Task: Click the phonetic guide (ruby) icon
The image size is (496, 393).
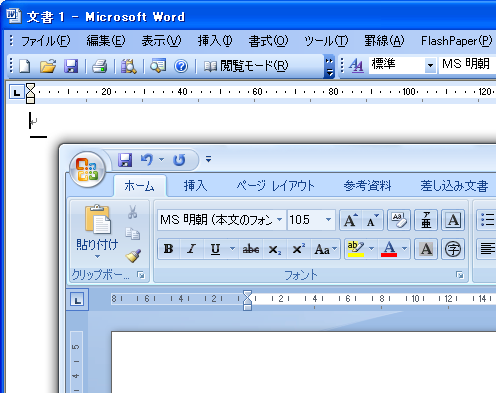Action: pos(426,220)
